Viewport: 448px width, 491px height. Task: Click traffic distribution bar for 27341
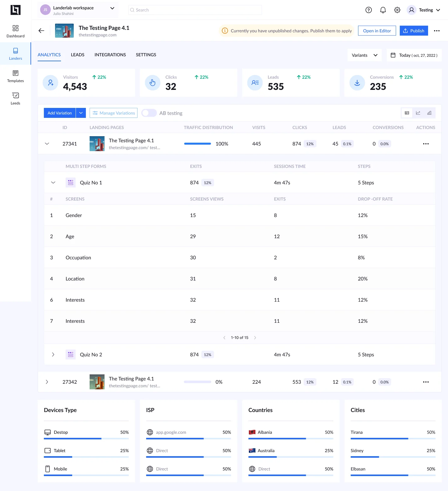click(198, 144)
